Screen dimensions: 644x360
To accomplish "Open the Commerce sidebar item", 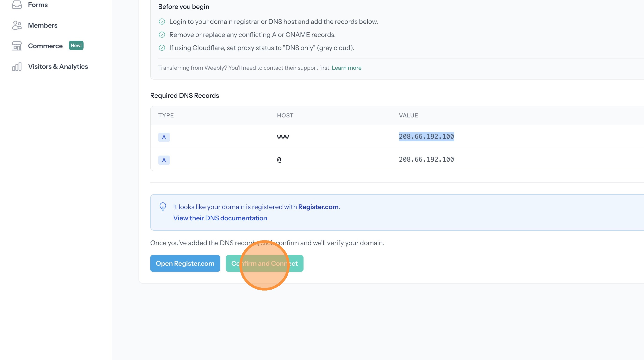I will [x=45, y=46].
